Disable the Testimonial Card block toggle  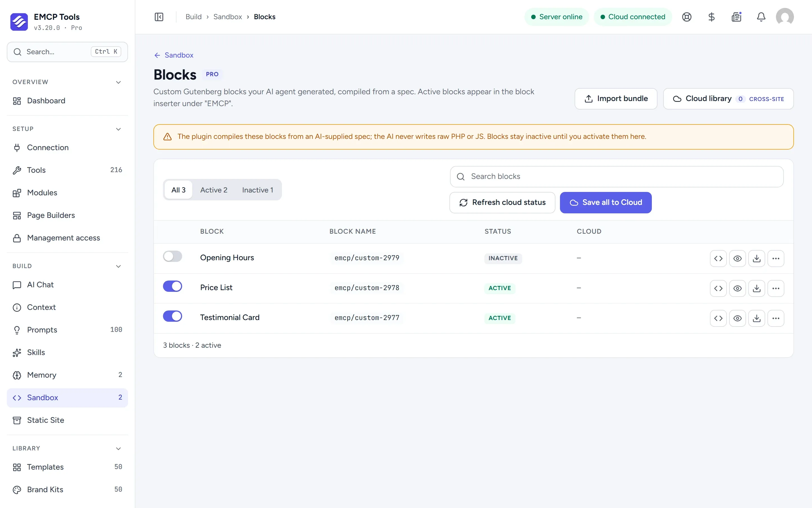click(x=173, y=316)
